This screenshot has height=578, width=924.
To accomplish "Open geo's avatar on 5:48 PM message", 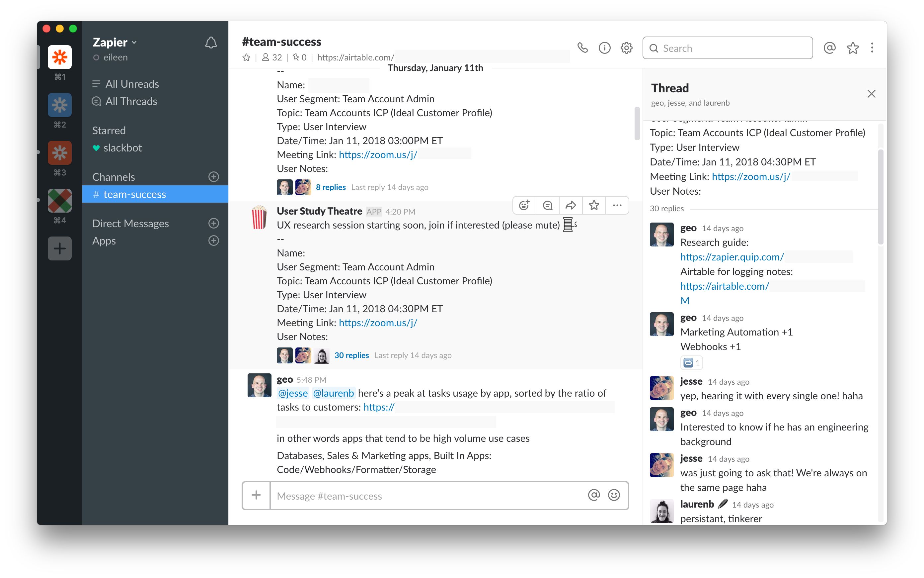I will click(x=259, y=385).
